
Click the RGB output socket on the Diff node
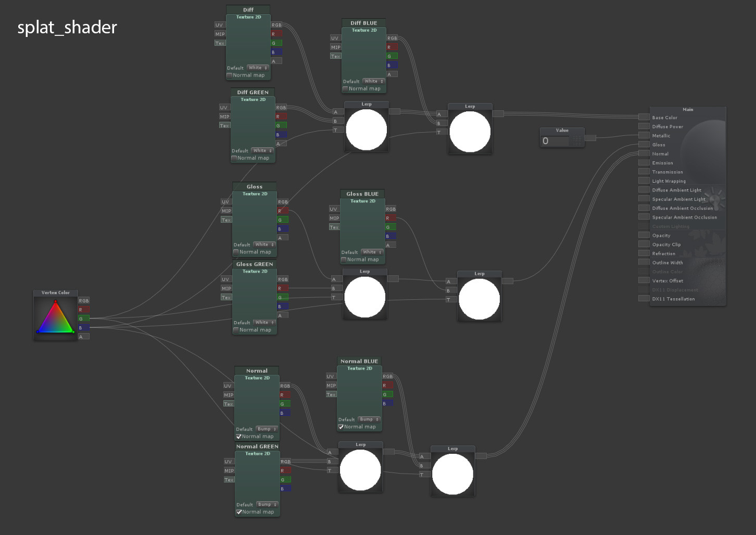(276, 24)
